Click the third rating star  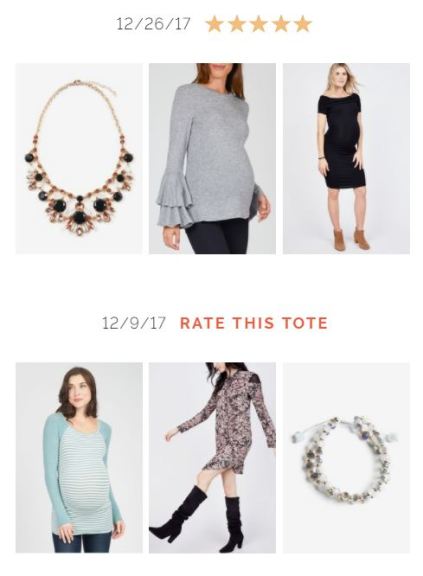tap(259, 24)
